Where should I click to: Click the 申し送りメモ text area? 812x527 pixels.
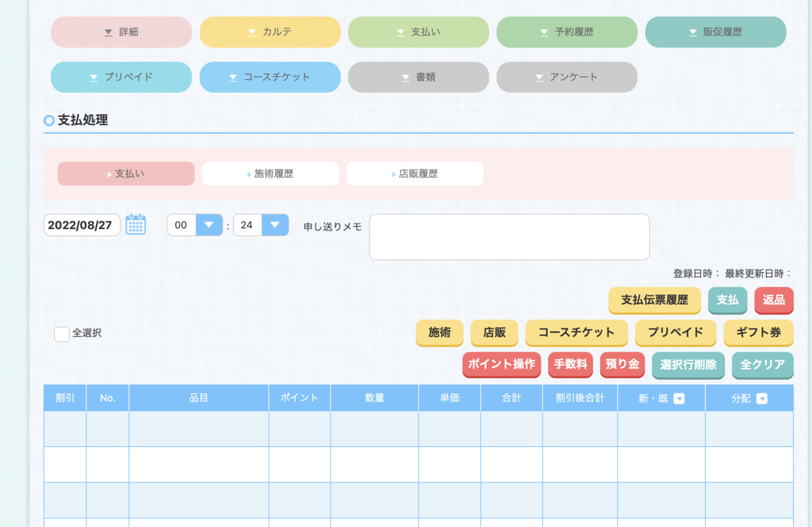point(509,236)
